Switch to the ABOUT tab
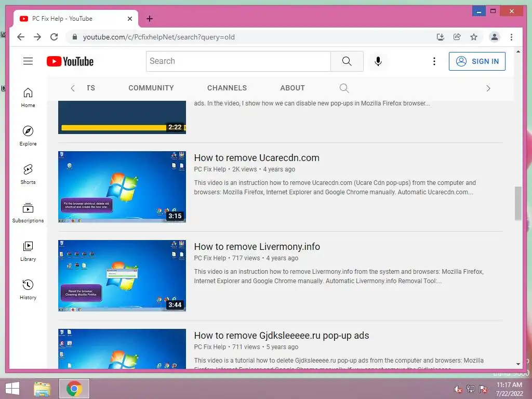532x399 pixels. pos(292,88)
